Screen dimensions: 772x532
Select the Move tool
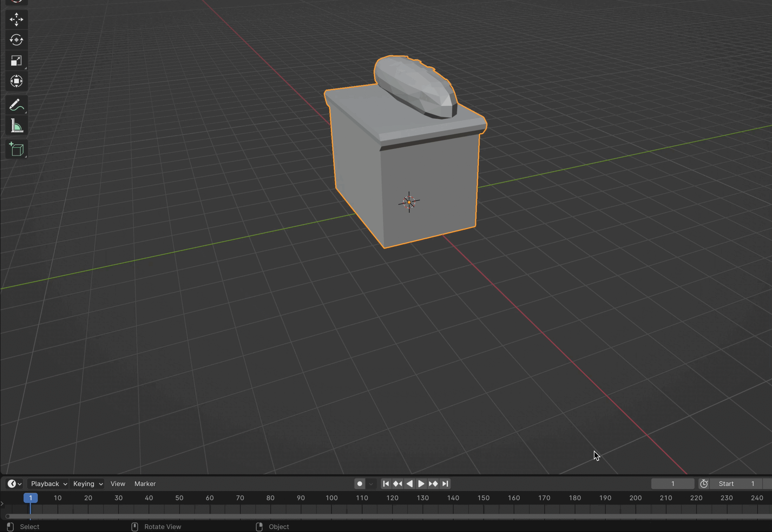[x=16, y=19]
